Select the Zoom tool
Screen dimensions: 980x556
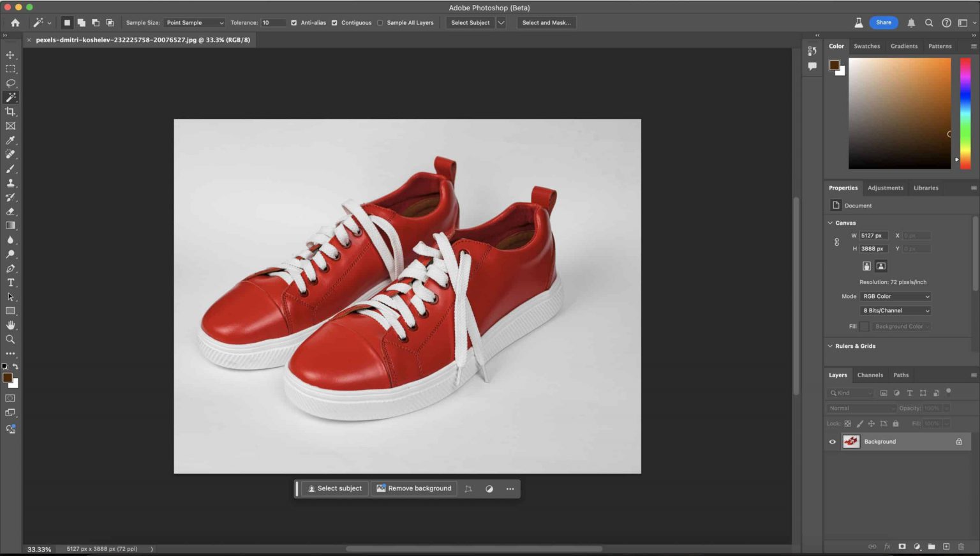[x=10, y=339]
